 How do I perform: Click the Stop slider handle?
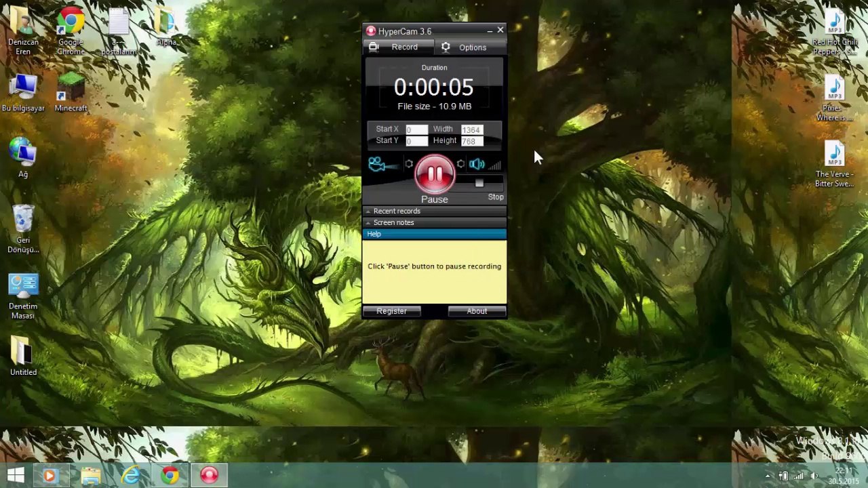tap(479, 183)
